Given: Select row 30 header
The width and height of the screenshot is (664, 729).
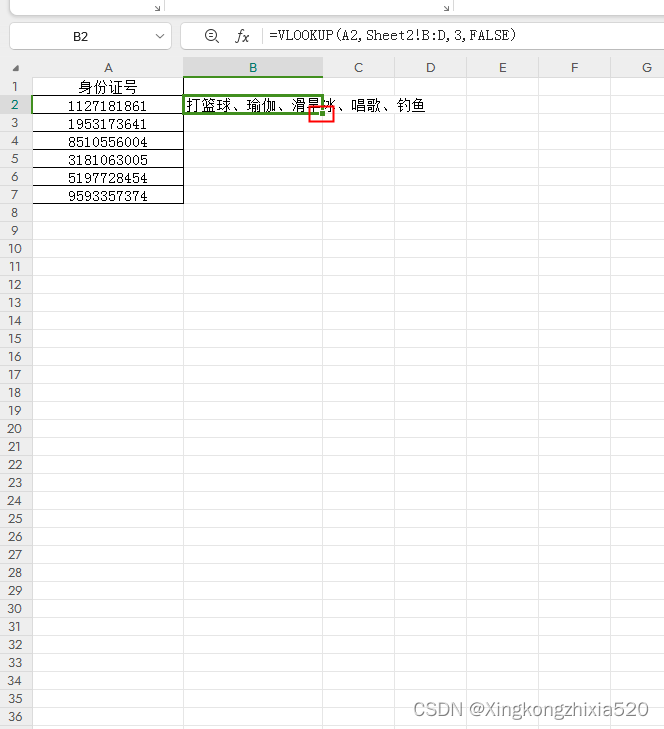Looking at the screenshot, I should [x=15, y=609].
